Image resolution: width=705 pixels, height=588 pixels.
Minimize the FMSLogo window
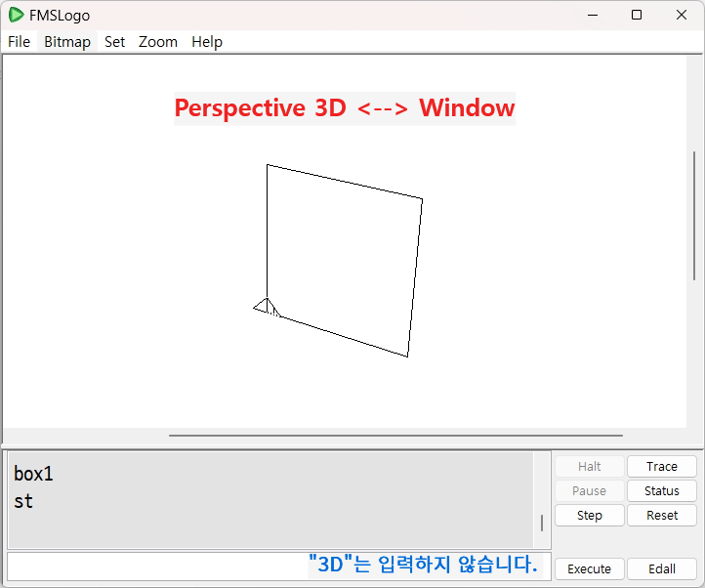point(593,15)
